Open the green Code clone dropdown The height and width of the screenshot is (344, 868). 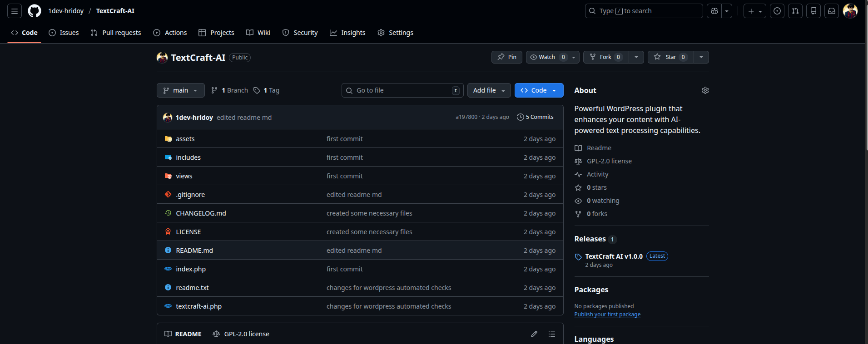pos(539,90)
